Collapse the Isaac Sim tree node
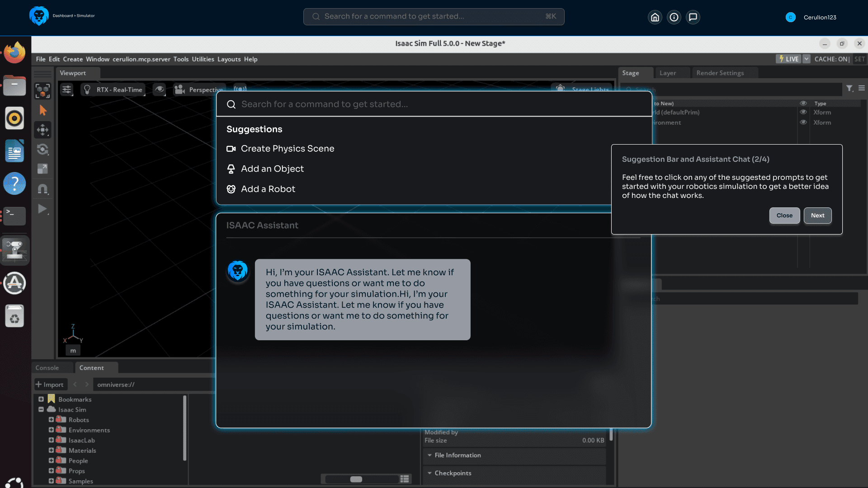This screenshot has width=868, height=488. click(41, 409)
